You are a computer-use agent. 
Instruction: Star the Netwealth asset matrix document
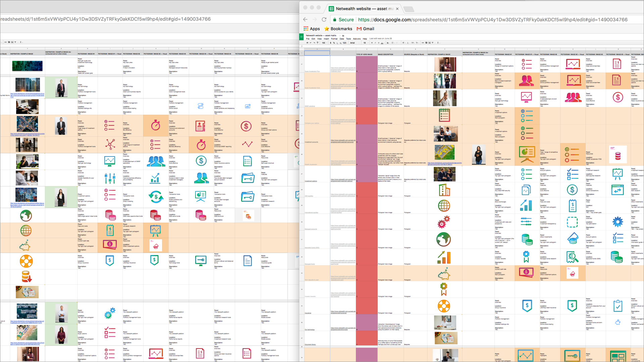(x=340, y=36)
